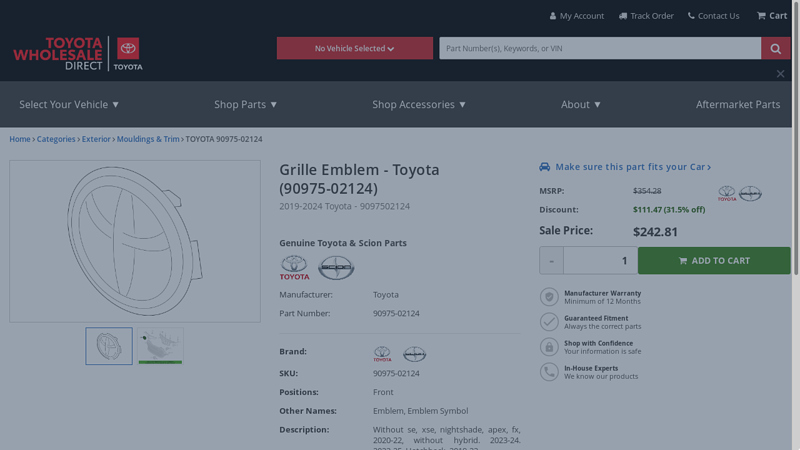Click the Guaranteed Fitment checkmark icon
This screenshot has width=800, height=450.
[x=549, y=322]
